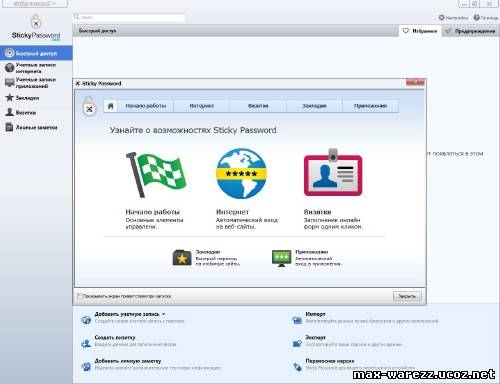Open Помощь help in top right
This screenshot has width=500, height=384.
tap(486, 18)
